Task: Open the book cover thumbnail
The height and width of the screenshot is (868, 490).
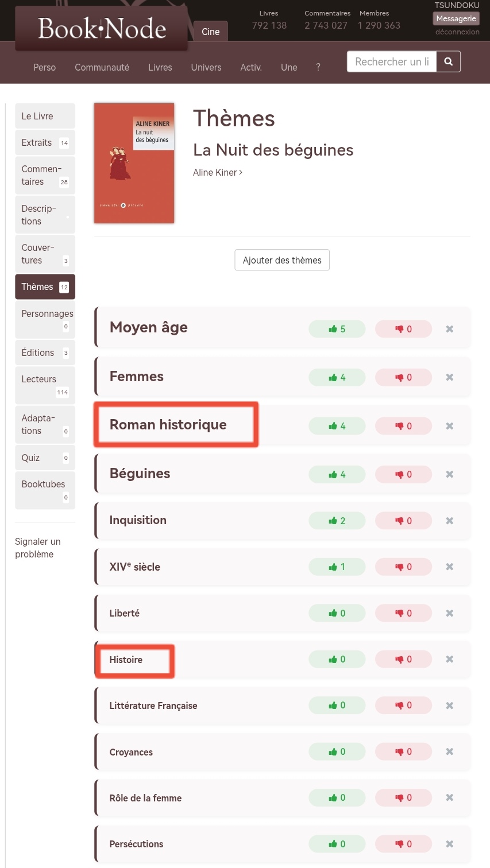Action: click(134, 163)
